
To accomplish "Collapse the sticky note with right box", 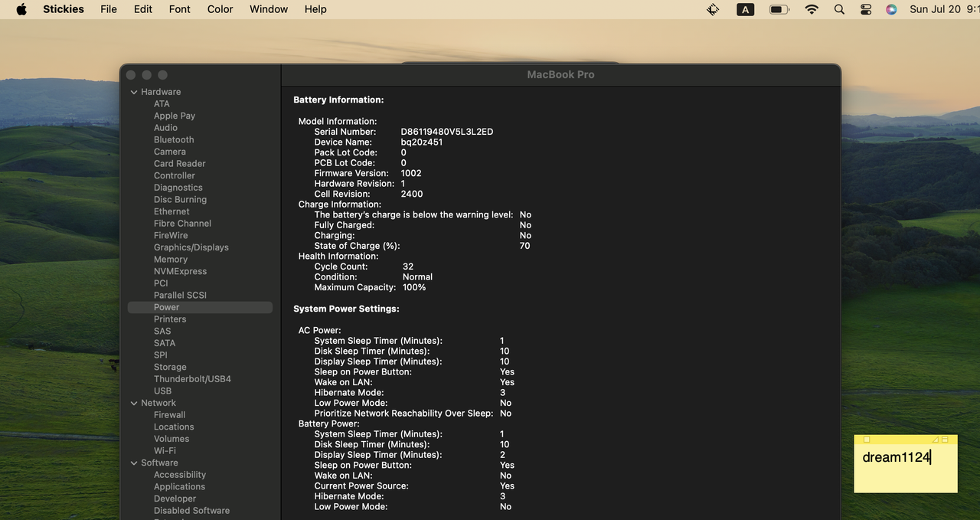I will [x=945, y=440].
